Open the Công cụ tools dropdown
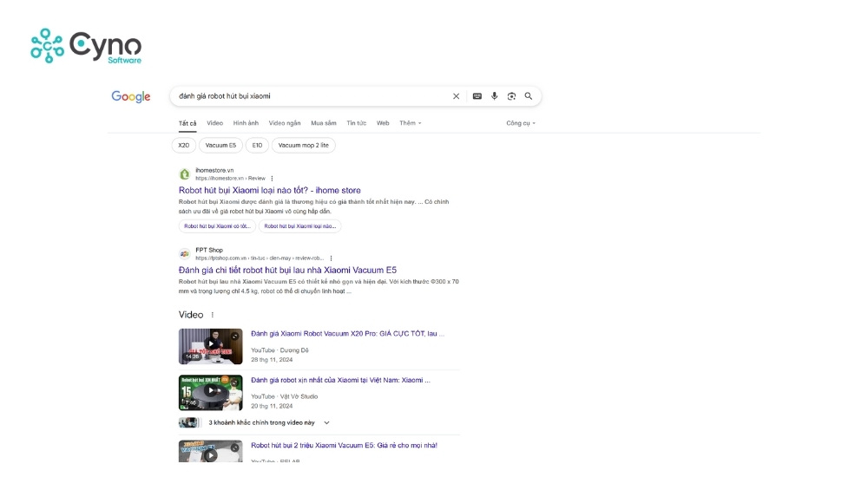 pos(520,123)
